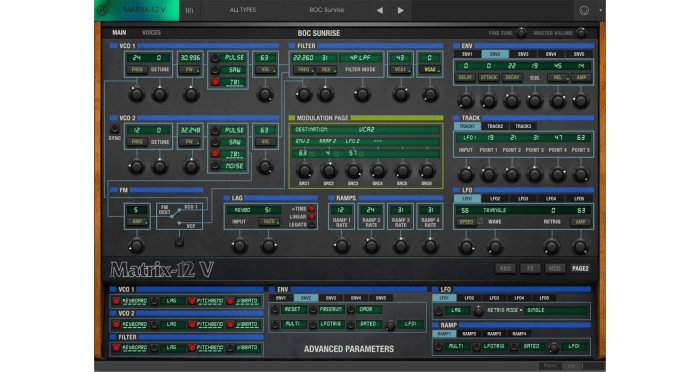Click the VCA2 button in Filter section
This screenshot has width=700, height=372.
click(430, 70)
